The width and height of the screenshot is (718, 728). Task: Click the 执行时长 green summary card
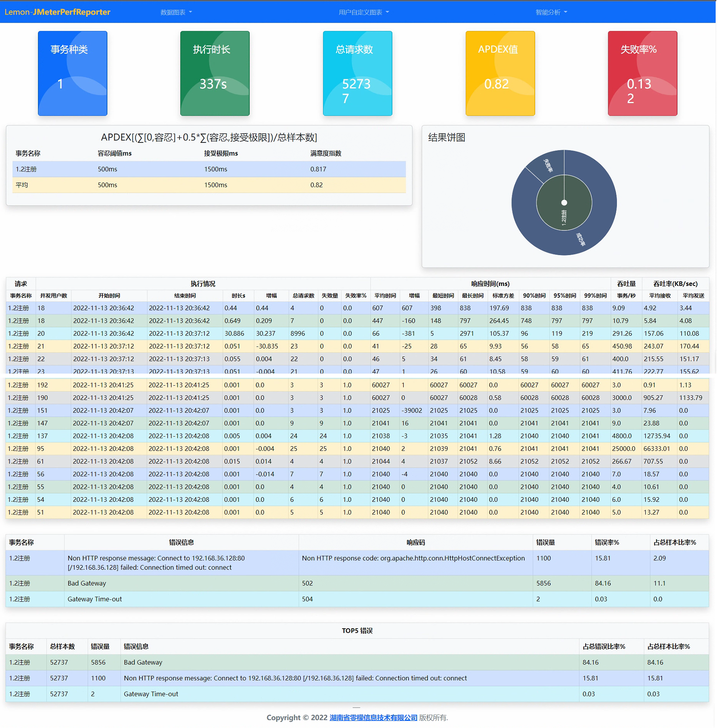[x=215, y=73]
